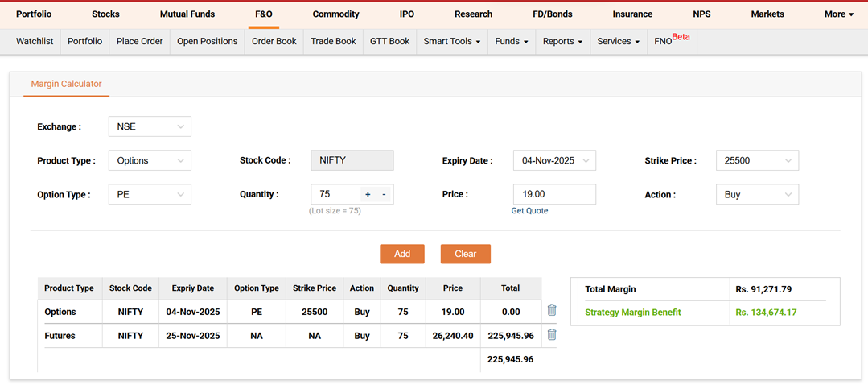Select the Margin Calculator tab
Screen dimensions: 868x385
pyautogui.click(x=66, y=84)
